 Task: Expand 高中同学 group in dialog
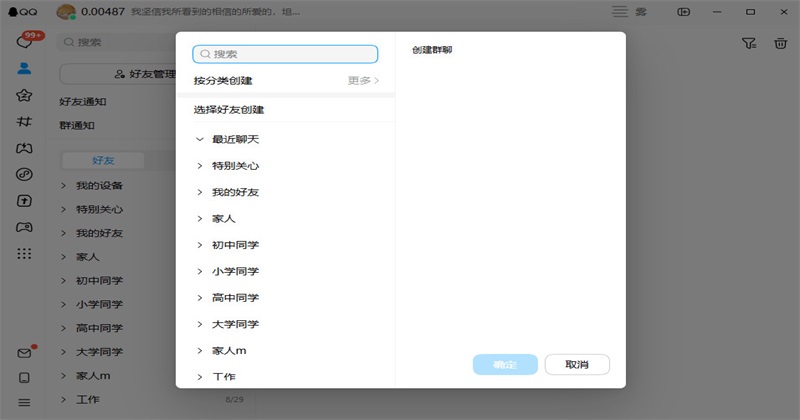200,298
